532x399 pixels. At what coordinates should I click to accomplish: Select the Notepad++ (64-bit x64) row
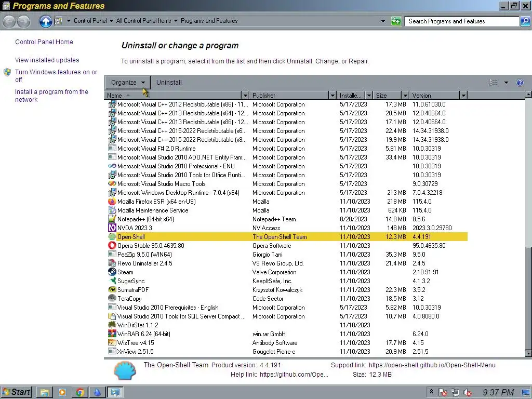point(287,219)
